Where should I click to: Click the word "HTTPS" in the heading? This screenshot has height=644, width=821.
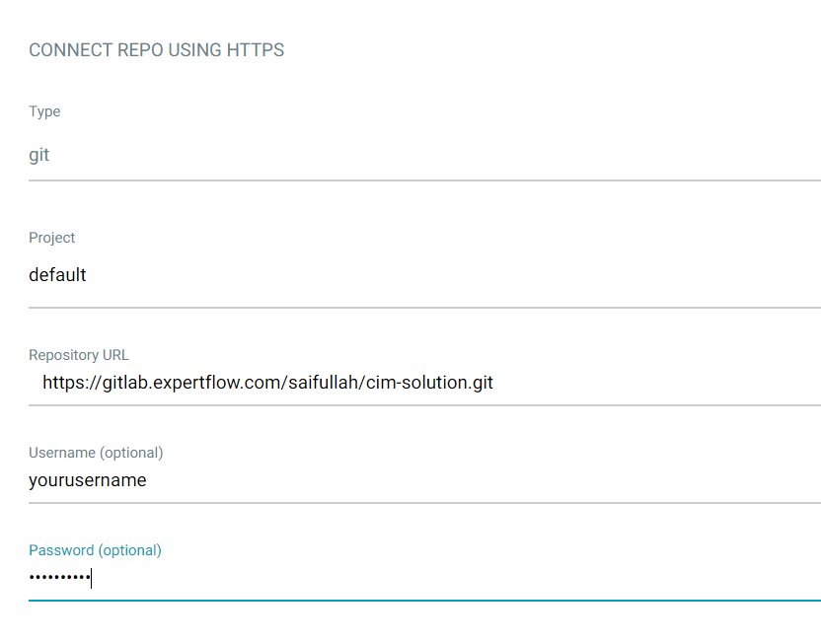click(257, 50)
